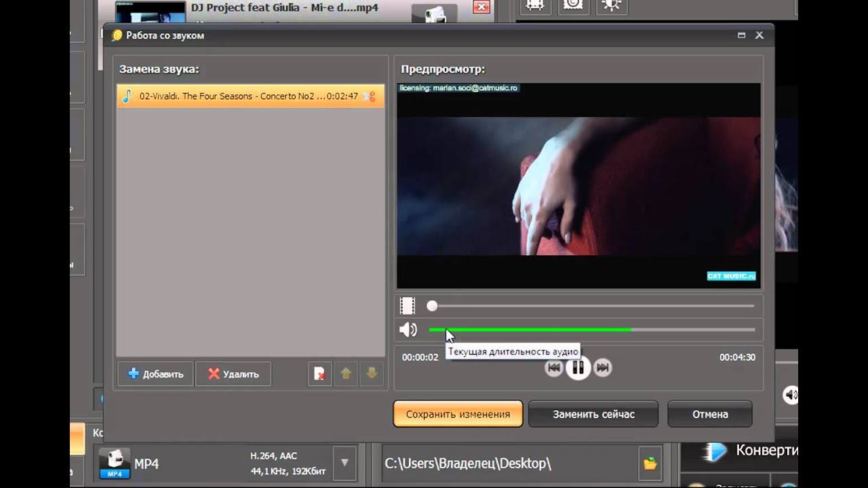Click the 00:00:02 current time label
This screenshot has height=488, width=868.
tap(420, 357)
